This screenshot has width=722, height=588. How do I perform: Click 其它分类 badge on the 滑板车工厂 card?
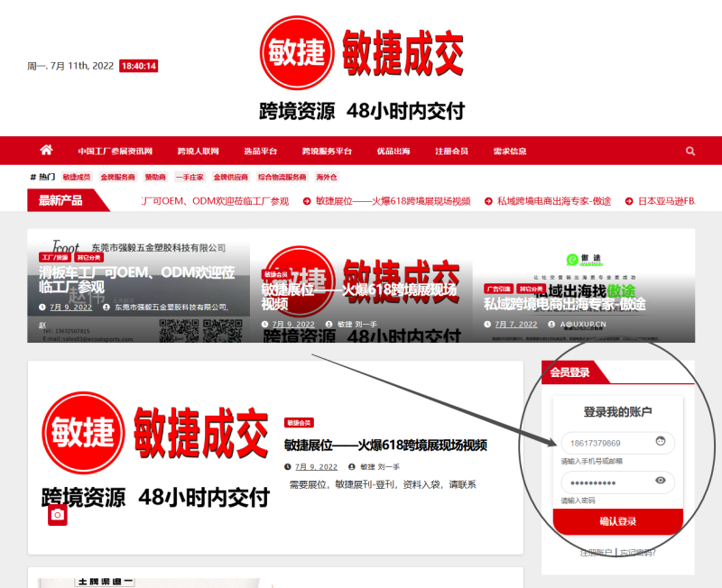pos(88,257)
